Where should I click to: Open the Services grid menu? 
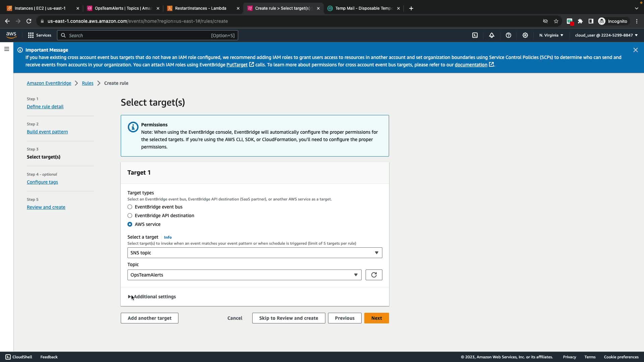click(x=39, y=35)
